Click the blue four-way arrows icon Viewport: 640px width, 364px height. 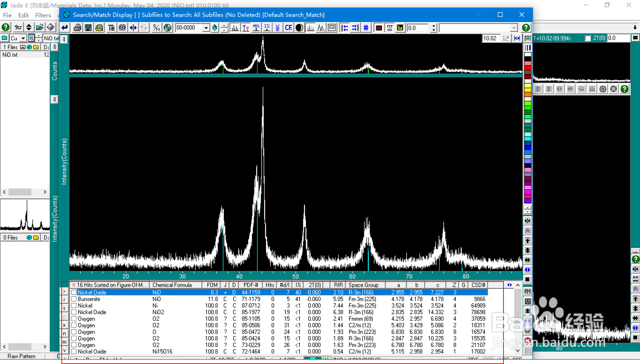133,28
